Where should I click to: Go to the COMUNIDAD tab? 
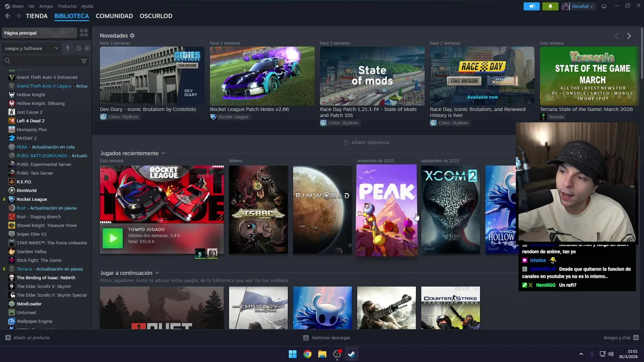point(114,16)
